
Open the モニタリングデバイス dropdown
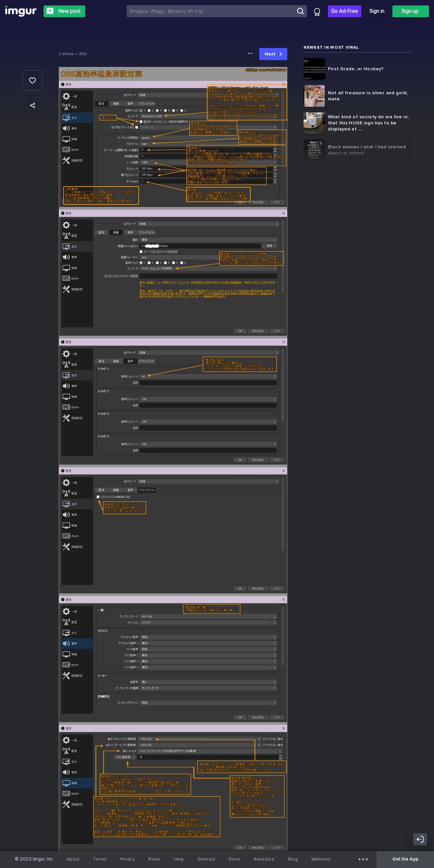click(x=209, y=703)
